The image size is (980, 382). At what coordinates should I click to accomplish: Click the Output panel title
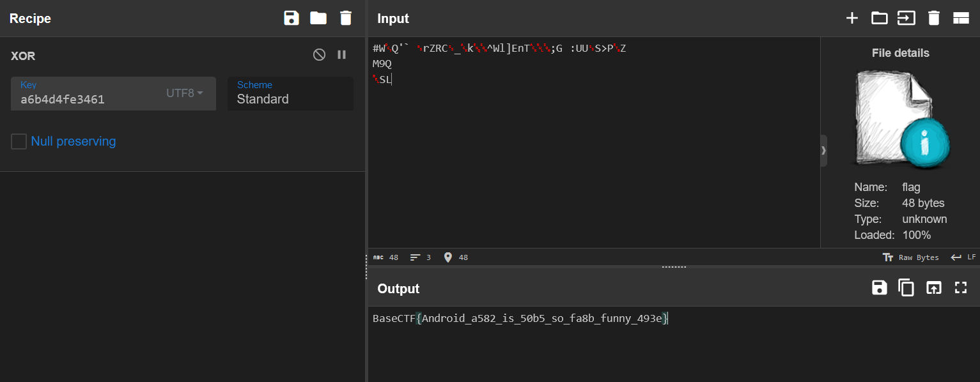pos(398,289)
